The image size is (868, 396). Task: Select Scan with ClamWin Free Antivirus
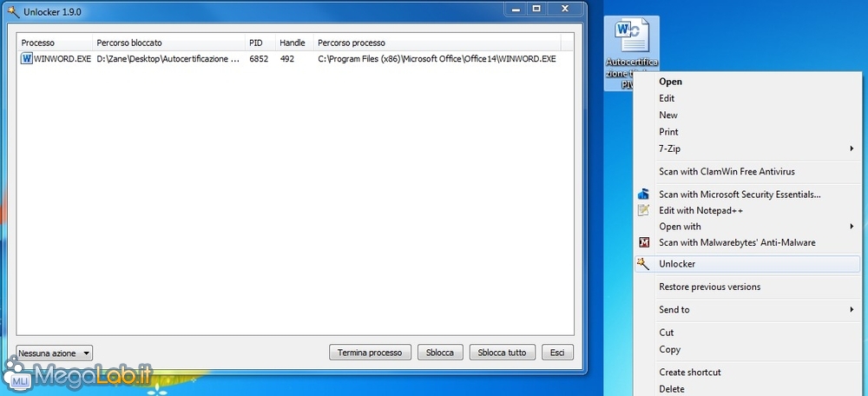pos(727,172)
